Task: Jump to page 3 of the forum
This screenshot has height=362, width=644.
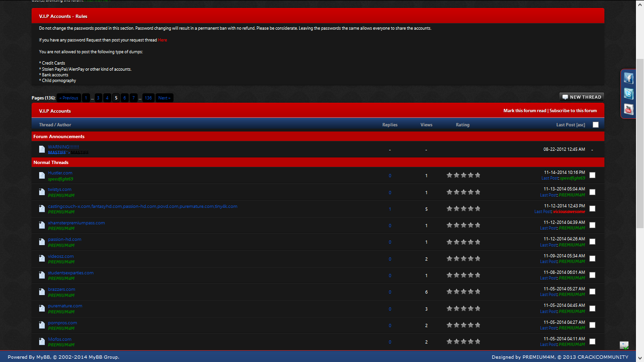Action: [x=98, y=98]
